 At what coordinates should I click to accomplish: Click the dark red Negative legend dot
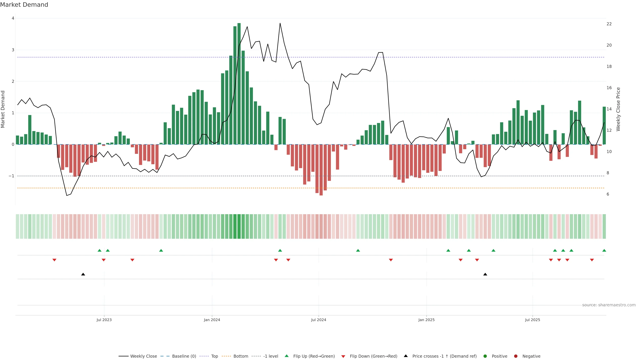pos(516,356)
